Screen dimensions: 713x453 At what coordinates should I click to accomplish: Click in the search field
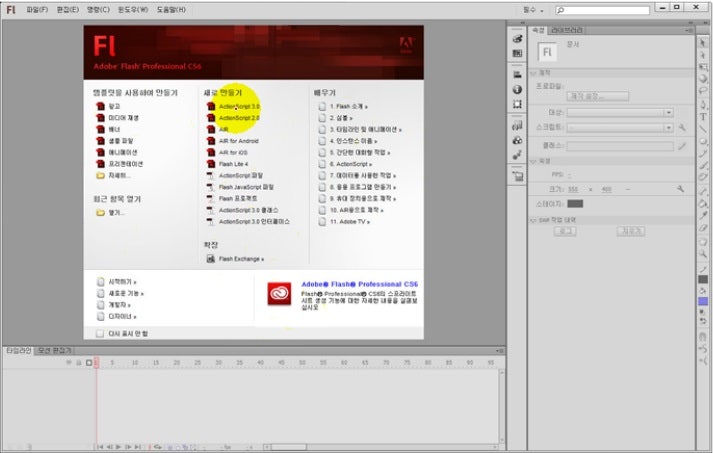[x=603, y=10]
